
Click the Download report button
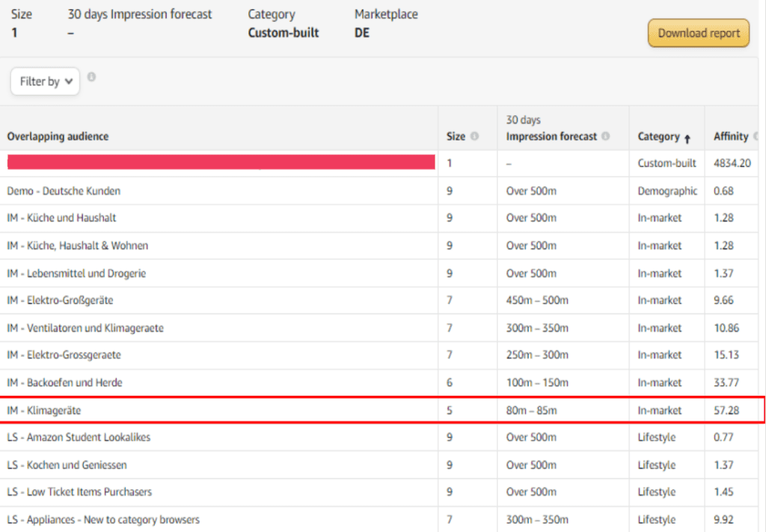[x=698, y=33]
